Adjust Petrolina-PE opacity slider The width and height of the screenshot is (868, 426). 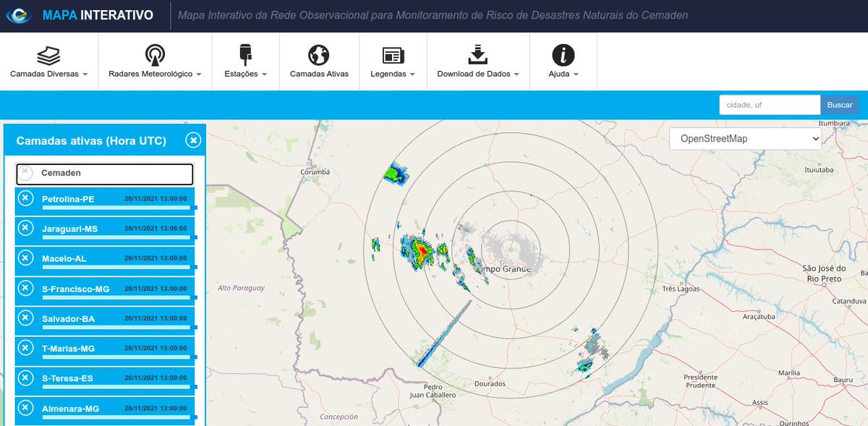point(119,208)
